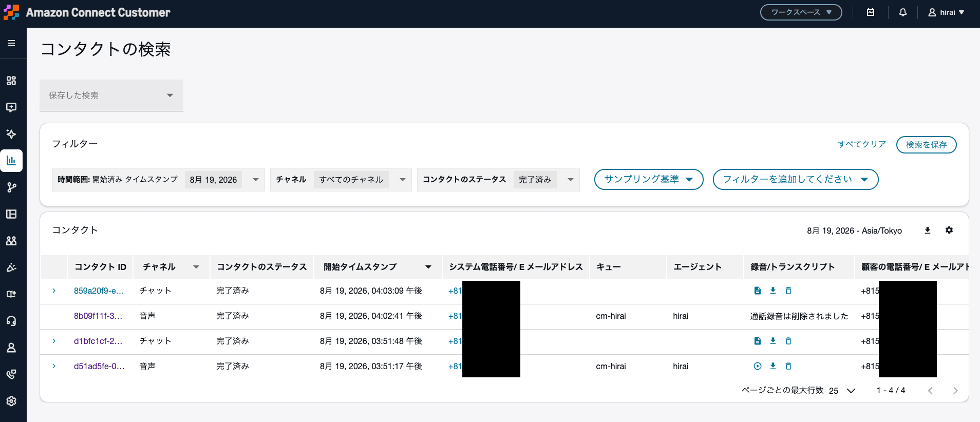
Task: Open the phone call sidebar icon
Action: tap(11, 374)
